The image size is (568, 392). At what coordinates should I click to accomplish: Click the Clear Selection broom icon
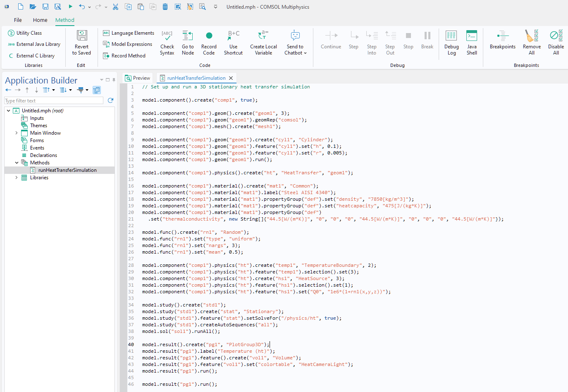tap(190, 7)
